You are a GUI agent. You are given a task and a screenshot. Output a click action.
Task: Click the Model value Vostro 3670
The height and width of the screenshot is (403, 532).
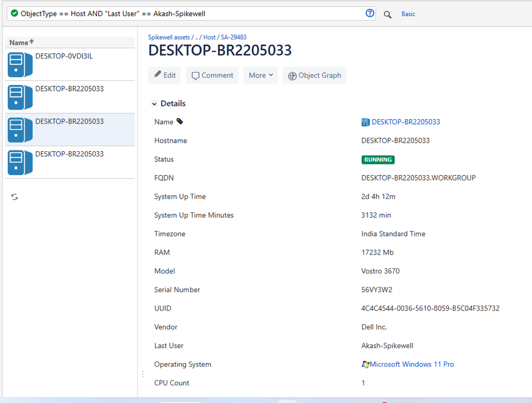pos(380,271)
